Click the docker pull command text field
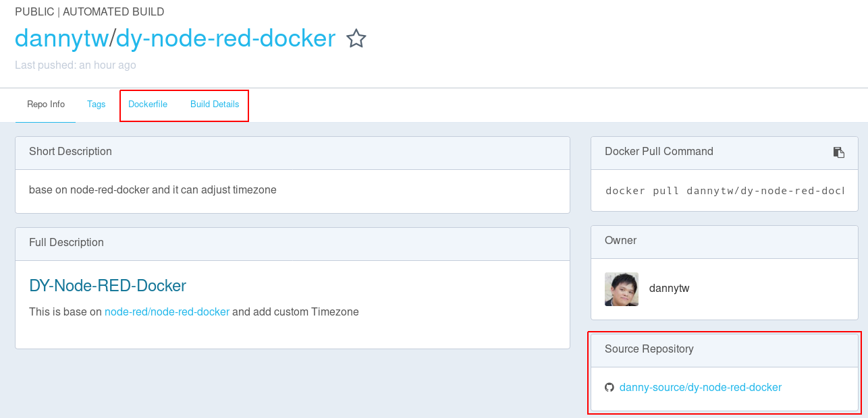The width and height of the screenshot is (868, 418). click(x=724, y=191)
